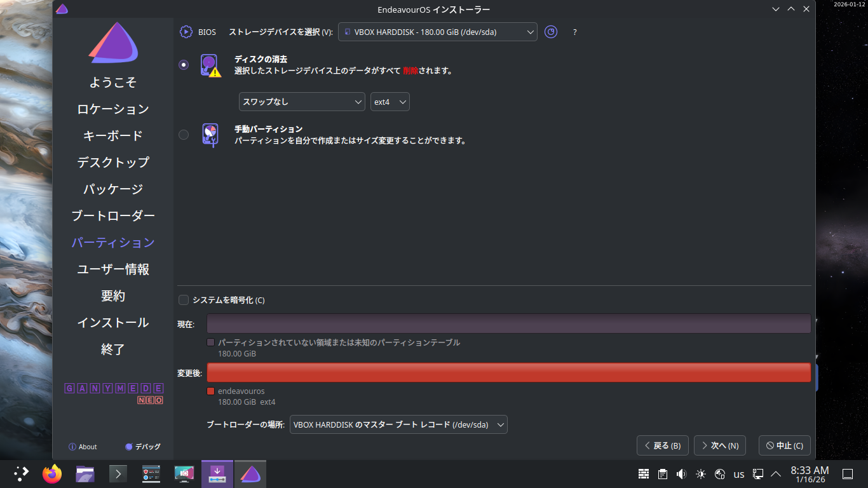Click the 次へ (N) next button
Screen dimensions: 868x488
720,445
